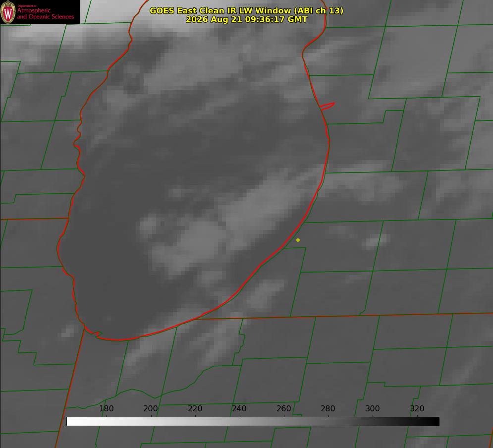Image resolution: width=493 pixels, height=448 pixels.
Task: Click the UW crest logo
Action: pos(8,12)
